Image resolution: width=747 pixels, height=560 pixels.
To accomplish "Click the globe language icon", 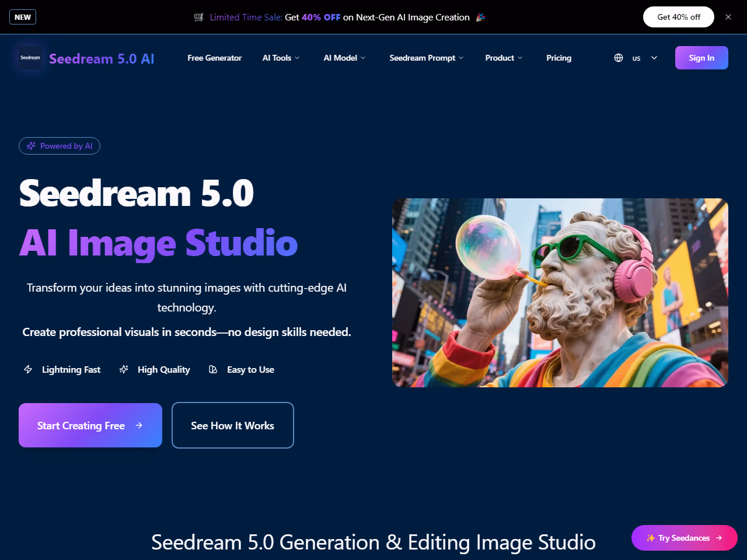I will (619, 58).
